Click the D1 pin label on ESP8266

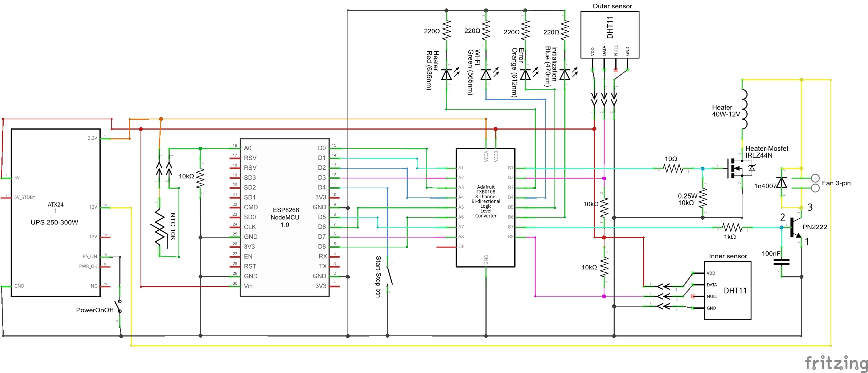coord(322,158)
